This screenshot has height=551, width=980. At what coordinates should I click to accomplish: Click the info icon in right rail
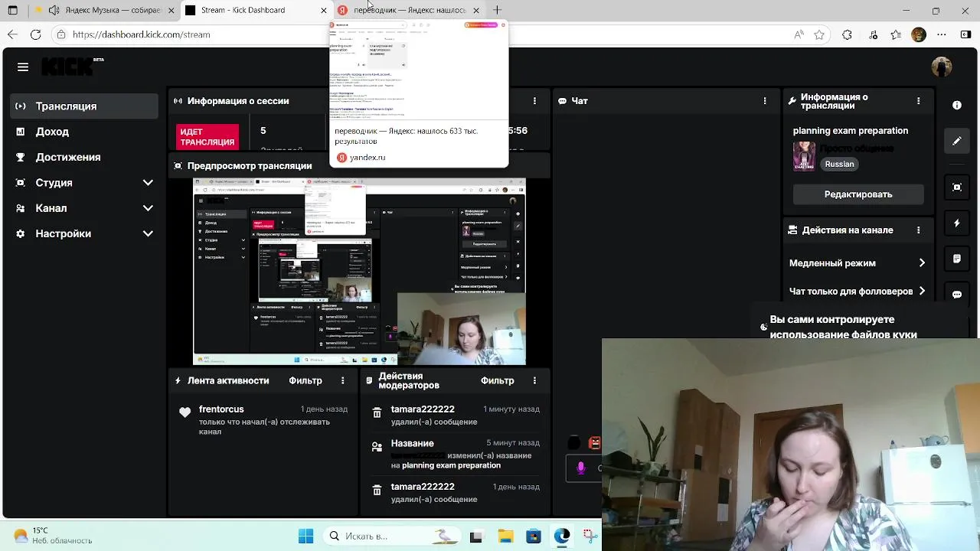[x=957, y=106]
